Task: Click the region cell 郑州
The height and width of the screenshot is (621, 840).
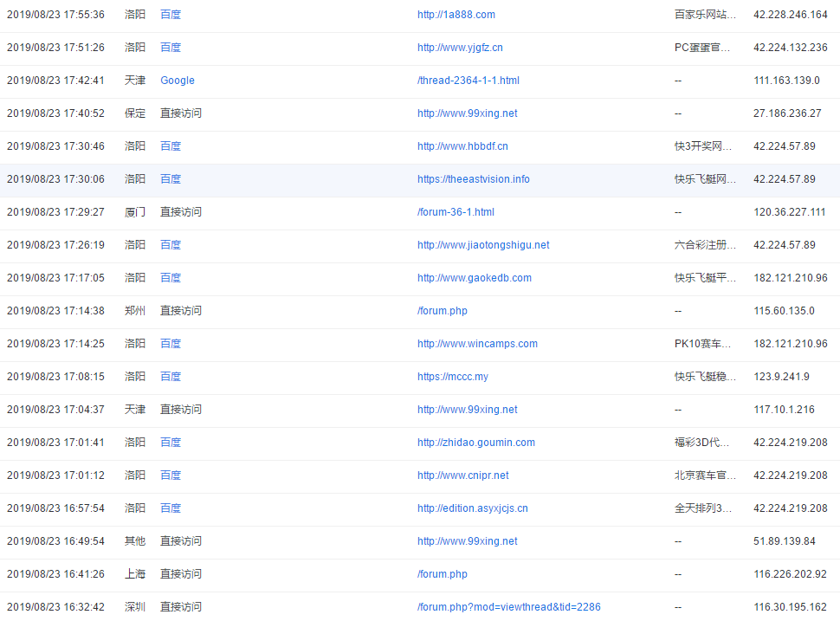Action: click(x=135, y=311)
